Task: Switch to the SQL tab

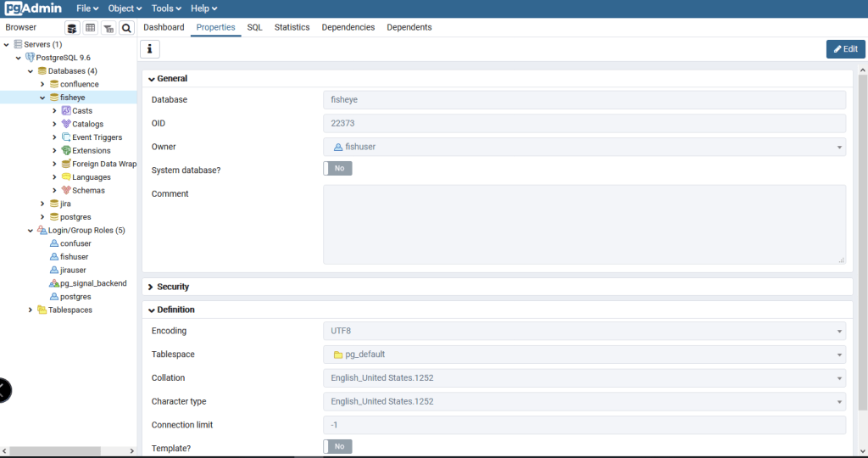Action: [x=254, y=27]
